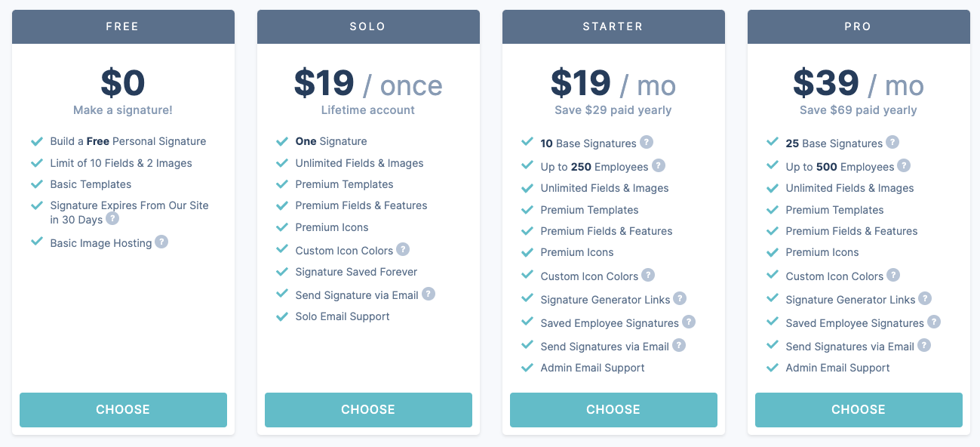This screenshot has height=447, width=980.
Task: Click help icon next to Basic Image Hosting
Action: pyautogui.click(x=161, y=242)
